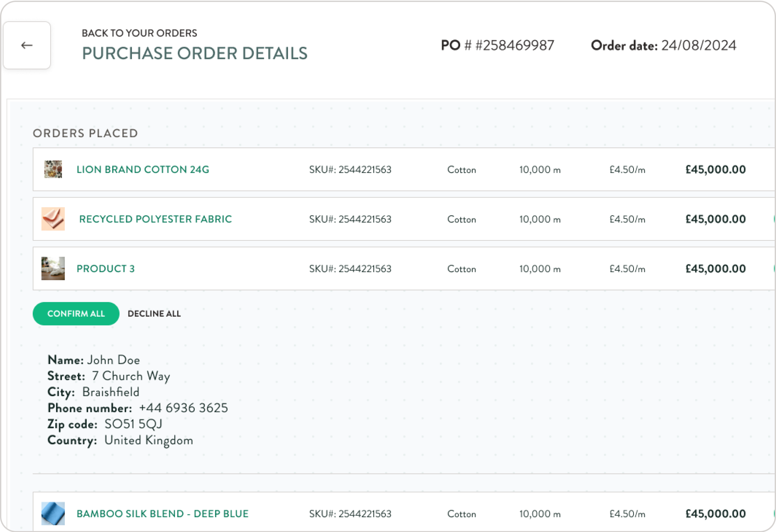The height and width of the screenshot is (532, 776).
Task: Click the Confirm All button
Action: coord(76,314)
